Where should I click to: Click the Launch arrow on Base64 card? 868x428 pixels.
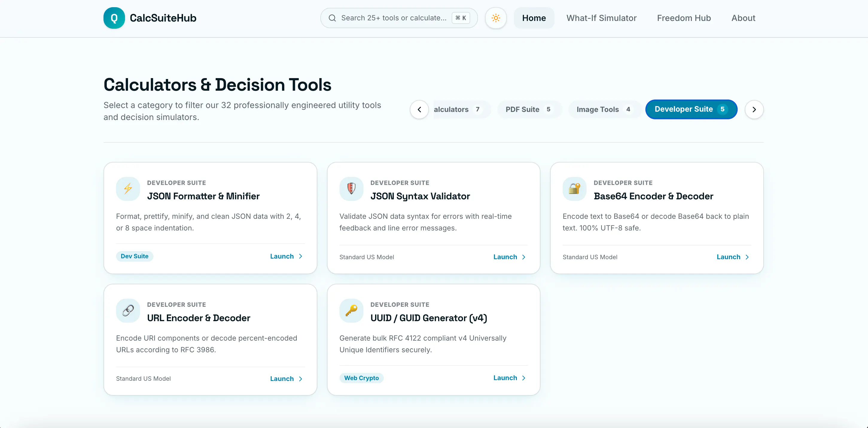[747, 257]
